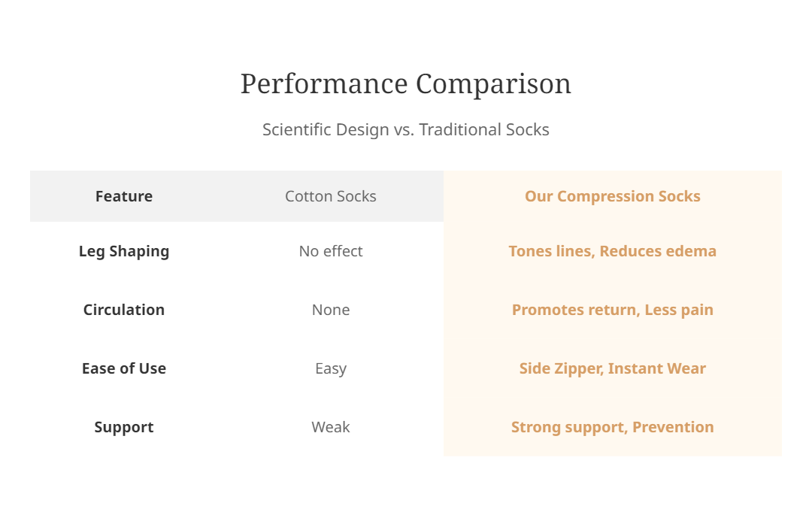Click the Cotton Socks column header
The height and width of the screenshot is (521, 812).
click(330, 196)
